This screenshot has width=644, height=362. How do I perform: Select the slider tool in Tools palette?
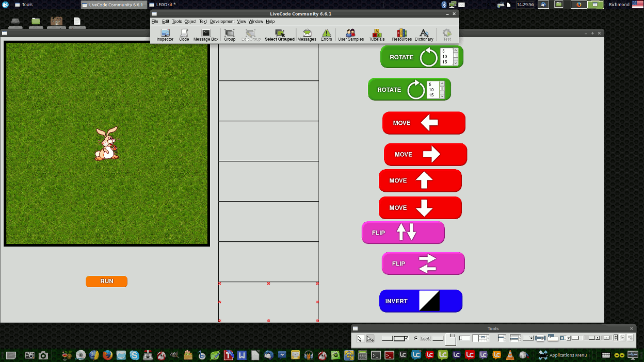(x=606, y=338)
